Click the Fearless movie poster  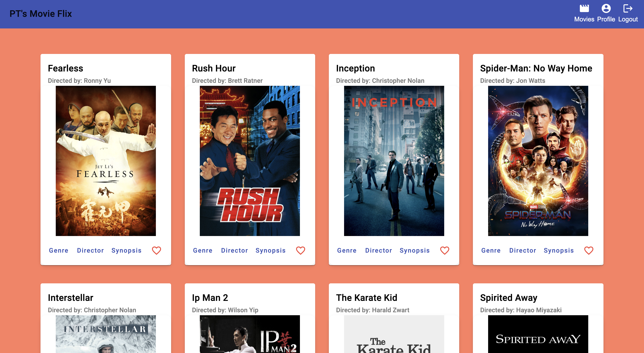tap(106, 161)
